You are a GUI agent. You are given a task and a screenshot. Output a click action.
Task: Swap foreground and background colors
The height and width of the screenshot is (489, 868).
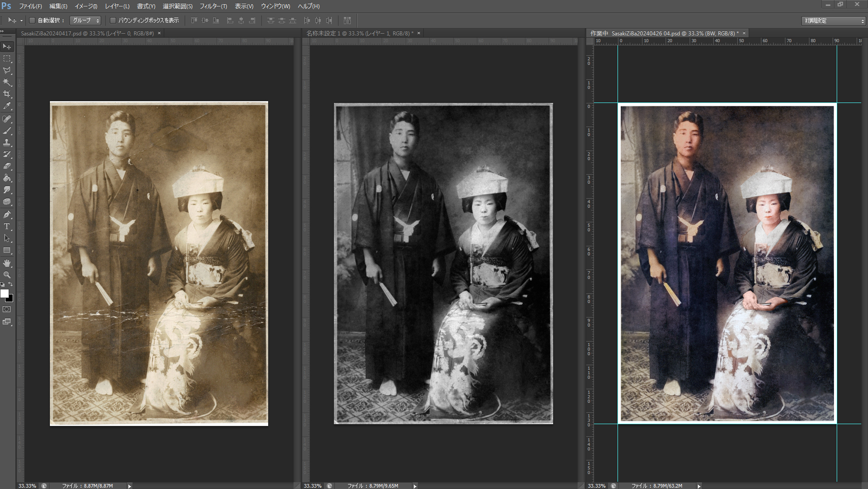(10, 284)
